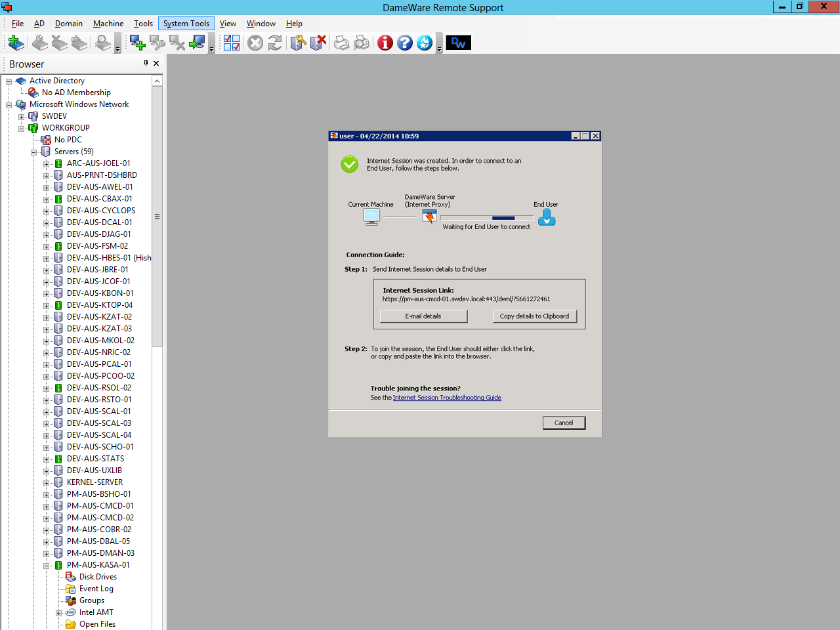Click the Browser panel vertical scrollbar

[x=157, y=352]
